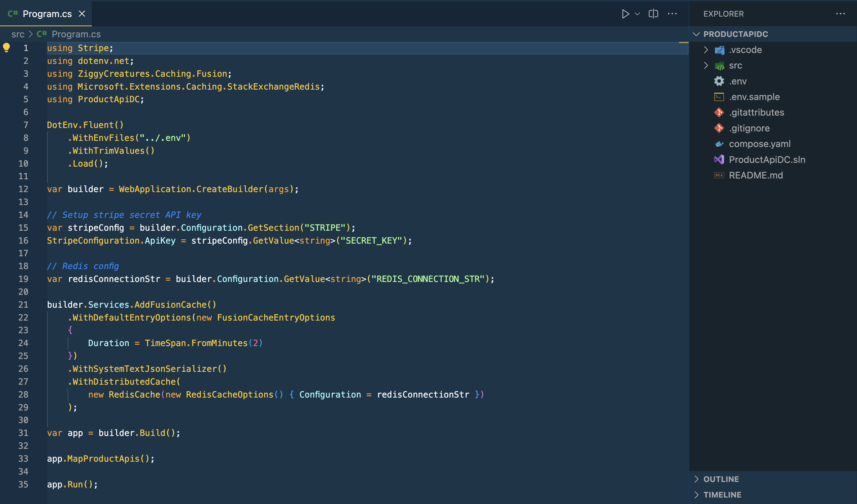857x504 pixels.
Task: Expand the OUTLINE section
Action: [x=721, y=479]
